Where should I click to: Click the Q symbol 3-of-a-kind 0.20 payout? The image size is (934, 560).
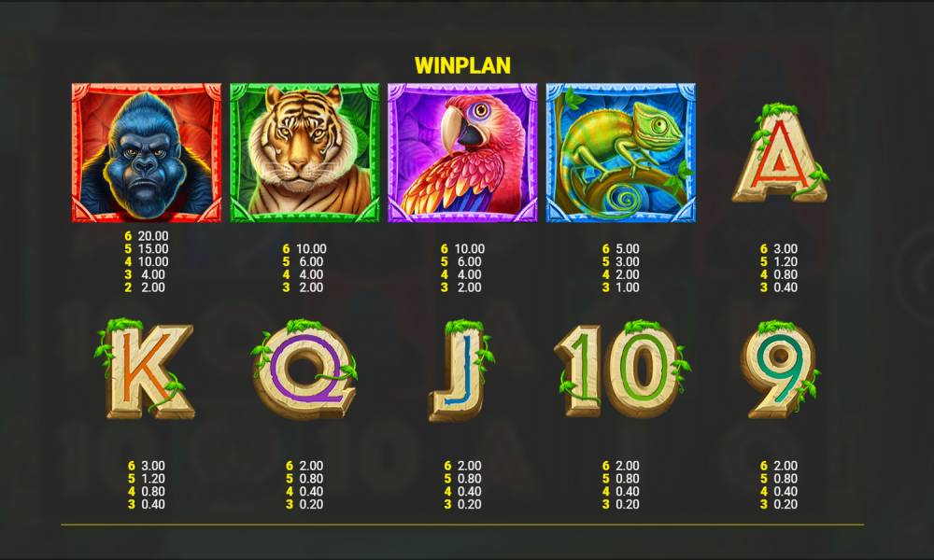click(304, 505)
